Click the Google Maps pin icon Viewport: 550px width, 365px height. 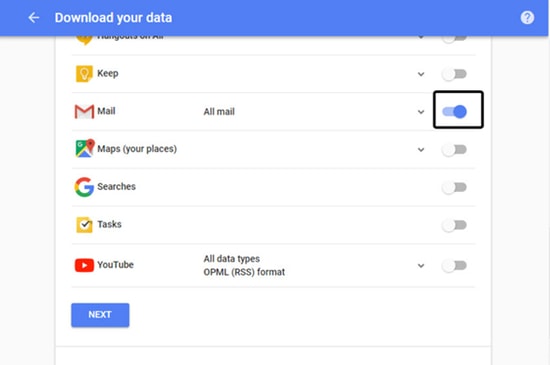(85, 148)
